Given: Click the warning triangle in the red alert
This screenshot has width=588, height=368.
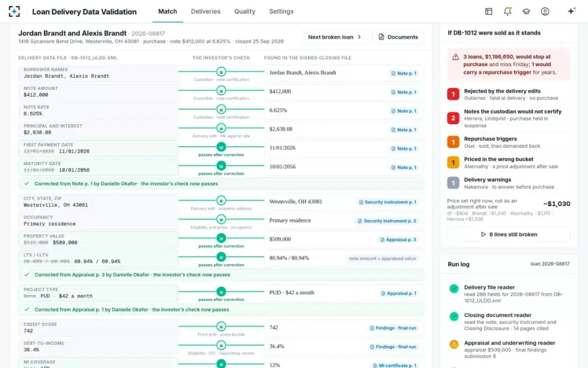Looking at the screenshot, I should point(456,57).
